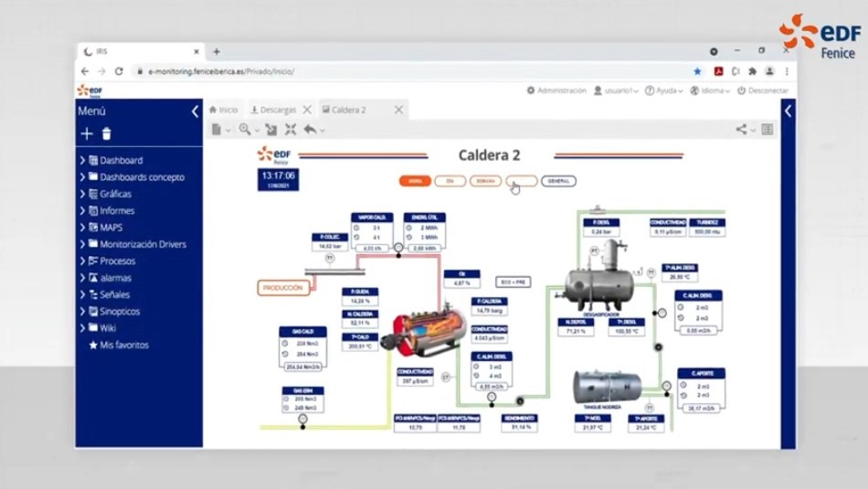Click the share icon in toolbar
The height and width of the screenshot is (489, 868).
(741, 130)
